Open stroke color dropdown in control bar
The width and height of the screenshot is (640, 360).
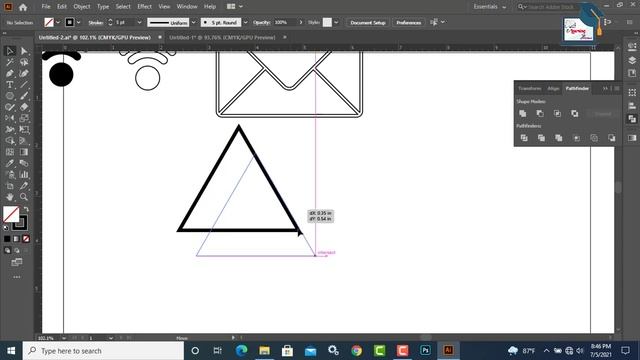coord(78,22)
